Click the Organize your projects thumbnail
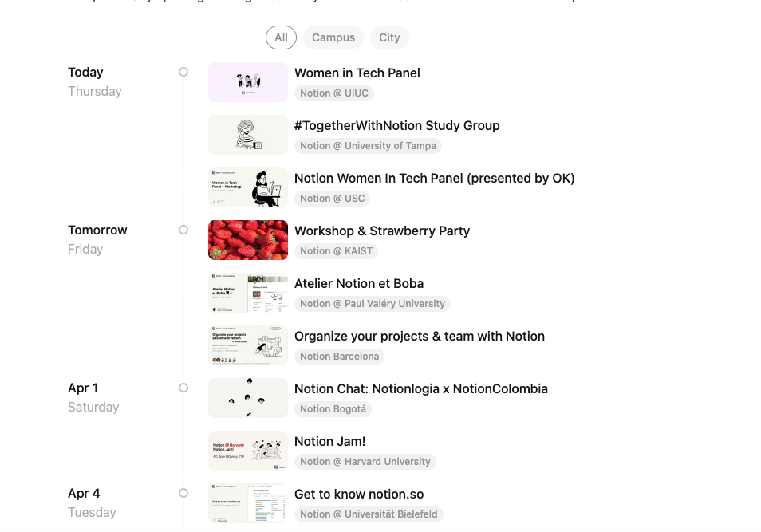 coord(248,345)
